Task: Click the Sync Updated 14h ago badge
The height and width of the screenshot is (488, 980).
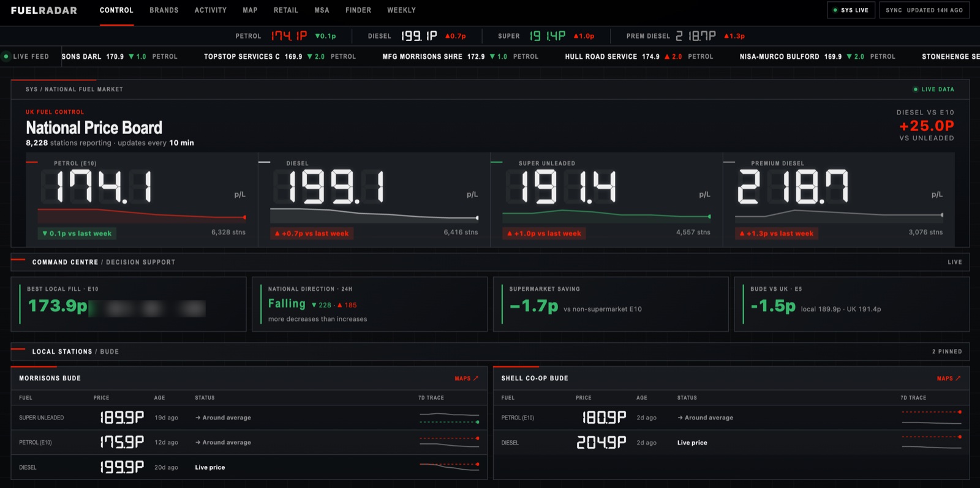Action: coord(924,10)
